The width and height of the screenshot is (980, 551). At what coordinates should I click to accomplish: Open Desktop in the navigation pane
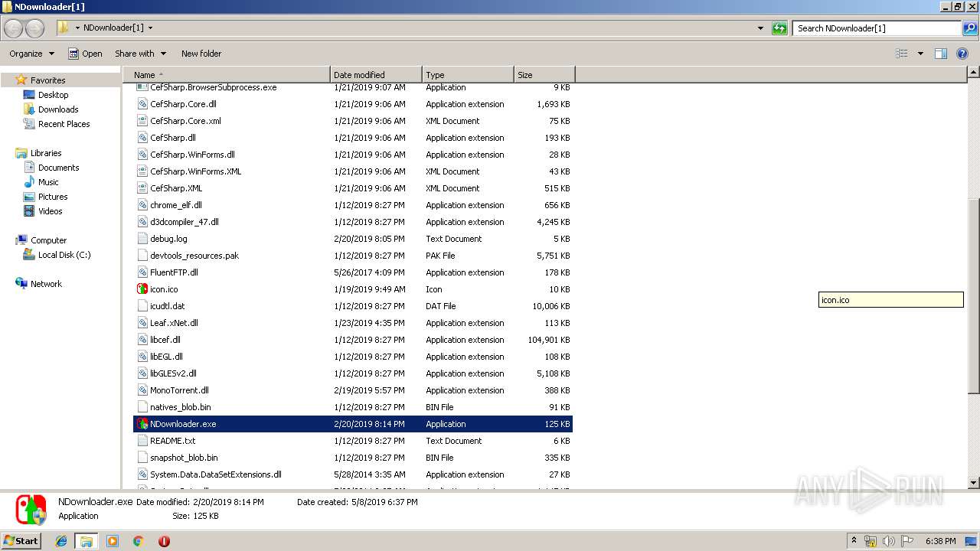[x=53, y=95]
